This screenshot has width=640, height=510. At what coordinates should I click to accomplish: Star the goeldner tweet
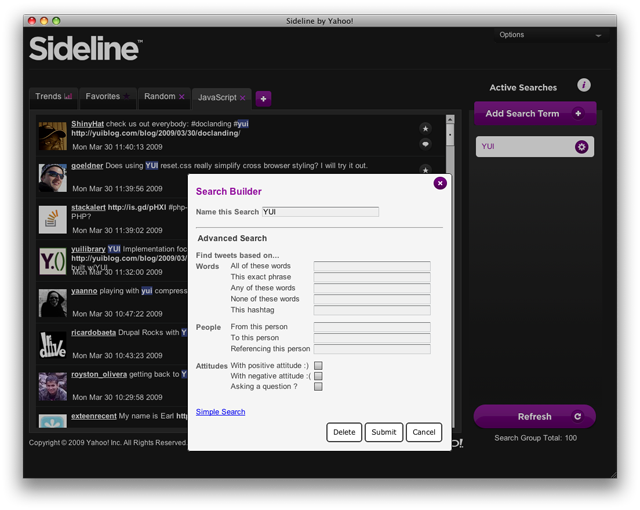425,170
